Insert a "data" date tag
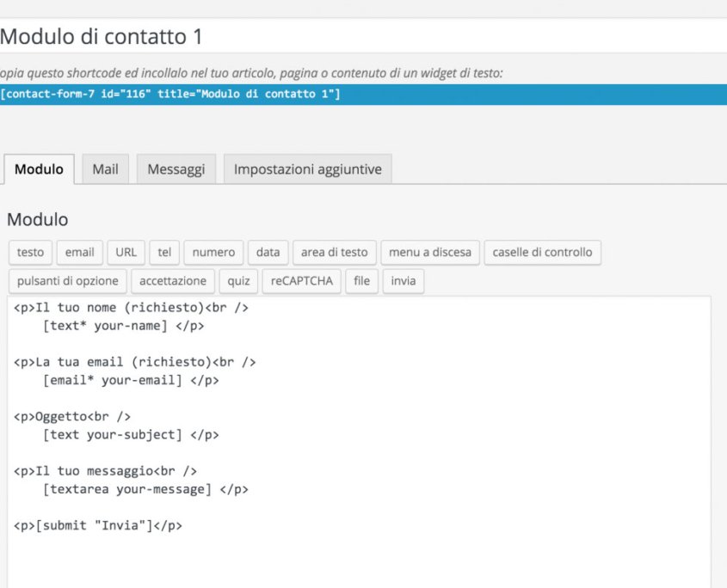The image size is (727, 588). (x=268, y=252)
